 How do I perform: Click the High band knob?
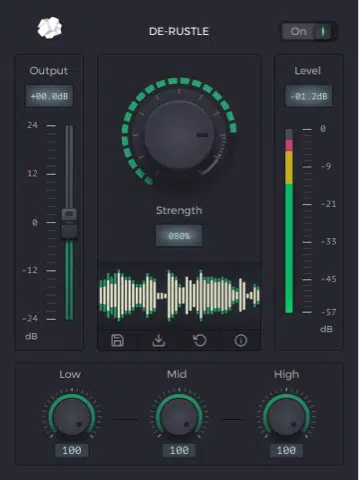[286, 417]
